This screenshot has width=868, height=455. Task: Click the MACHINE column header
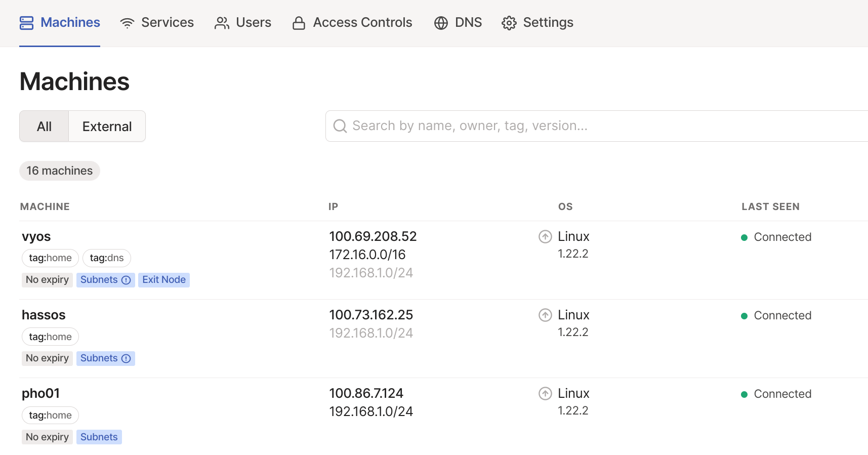tap(45, 206)
